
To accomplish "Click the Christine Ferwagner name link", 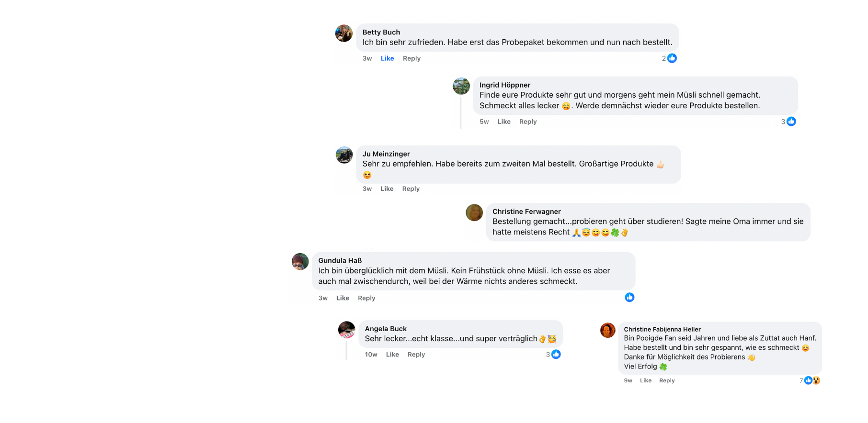I will coord(526,211).
